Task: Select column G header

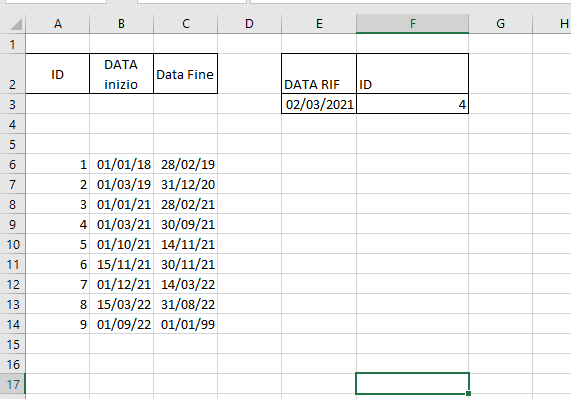Action: click(x=500, y=24)
